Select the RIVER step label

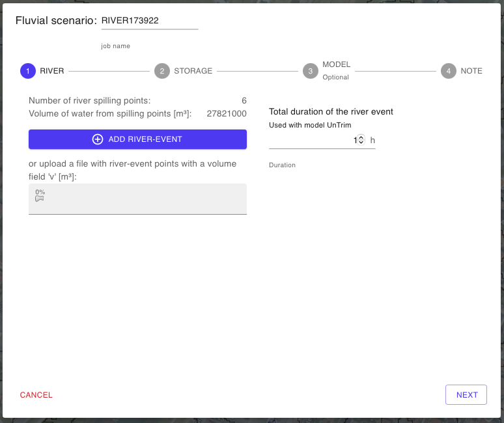coord(52,71)
